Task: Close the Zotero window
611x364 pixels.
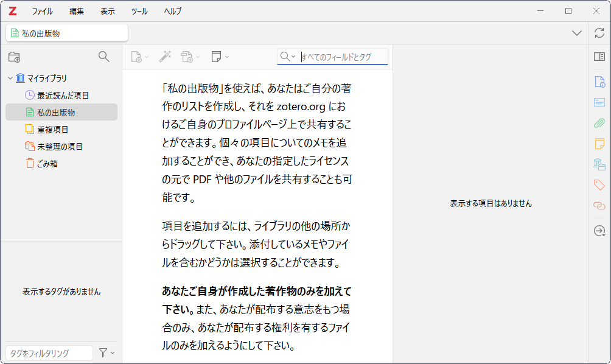Action: pos(596,11)
